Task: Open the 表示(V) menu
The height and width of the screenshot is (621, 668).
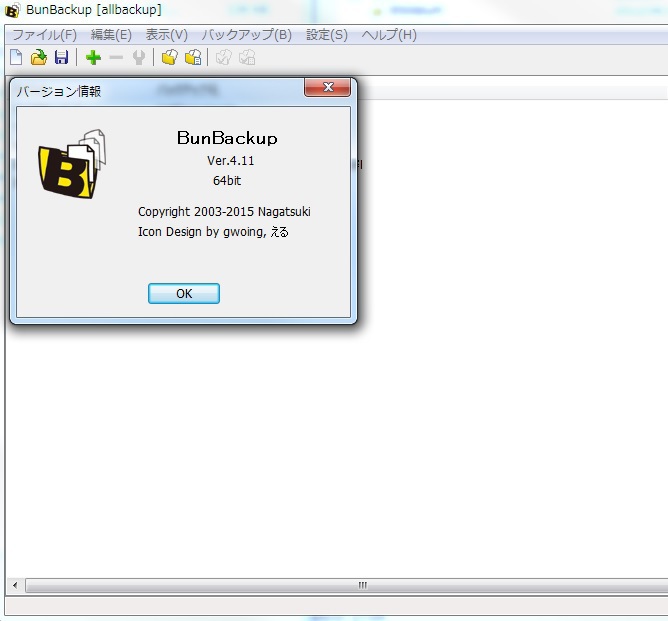Action: click(x=167, y=34)
